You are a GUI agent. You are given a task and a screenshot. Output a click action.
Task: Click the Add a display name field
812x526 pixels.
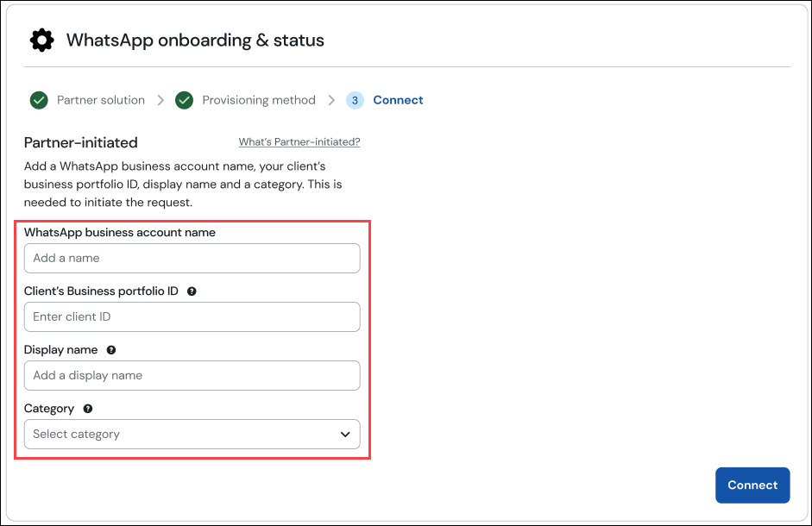(x=192, y=375)
